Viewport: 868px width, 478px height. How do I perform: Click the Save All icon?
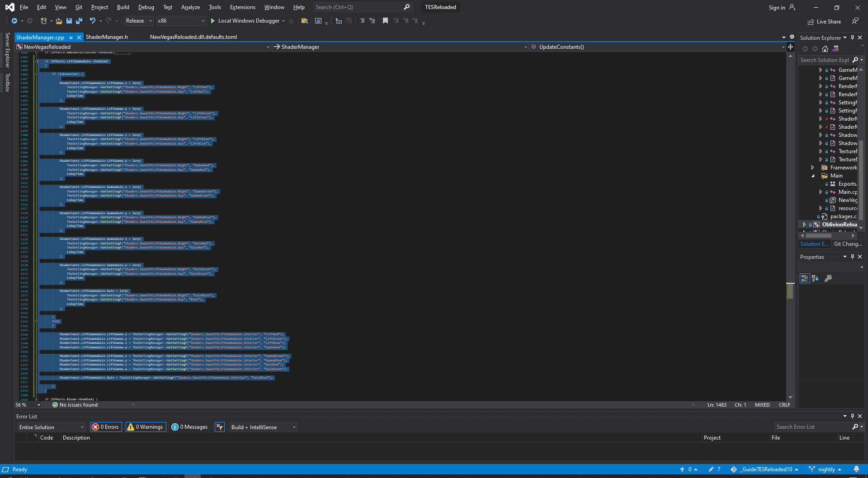pyautogui.click(x=79, y=21)
